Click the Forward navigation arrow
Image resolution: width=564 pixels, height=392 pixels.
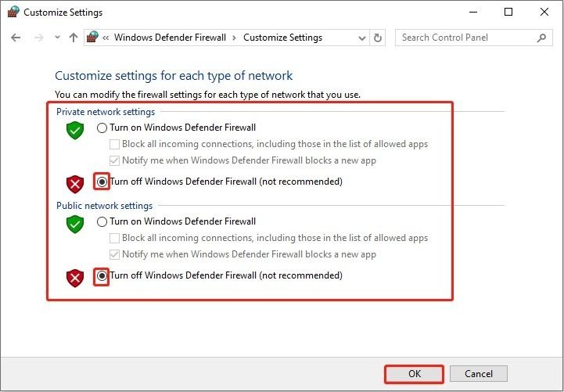[38, 38]
